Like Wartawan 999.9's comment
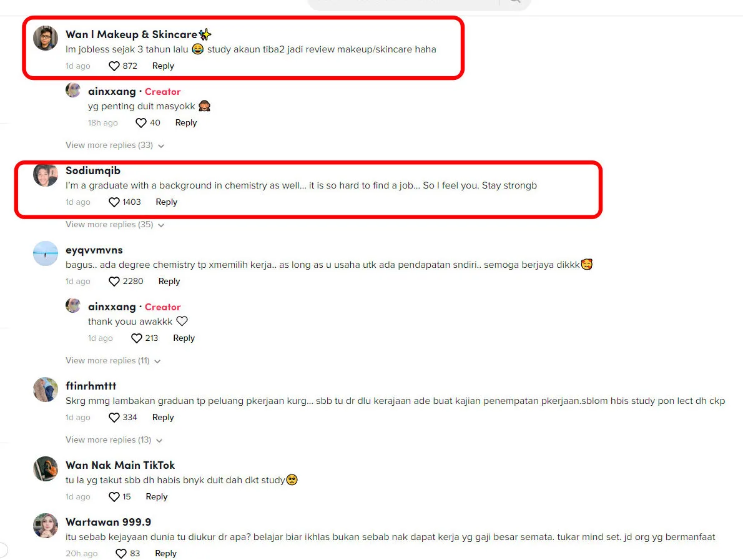The height and width of the screenshot is (560, 743). pos(121,553)
